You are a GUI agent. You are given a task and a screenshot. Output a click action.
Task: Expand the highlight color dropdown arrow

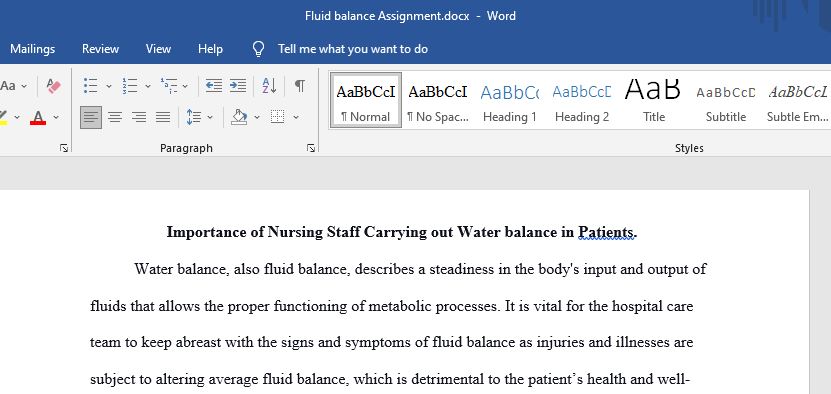(x=17, y=117)
